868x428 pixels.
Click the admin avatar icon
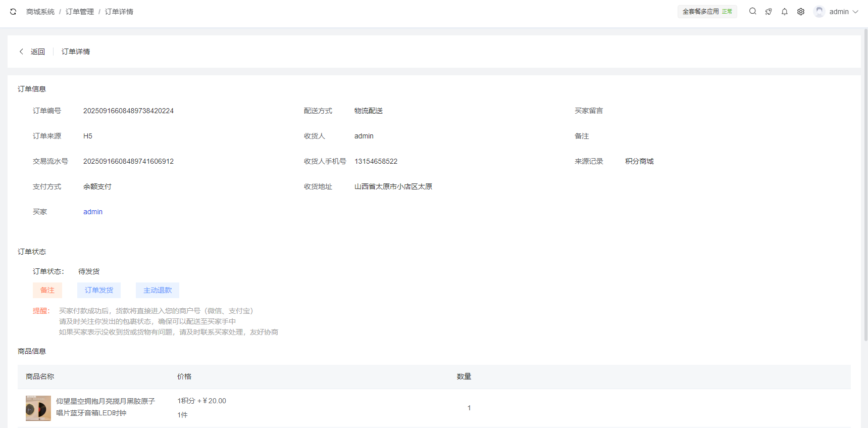coord(820,12)
